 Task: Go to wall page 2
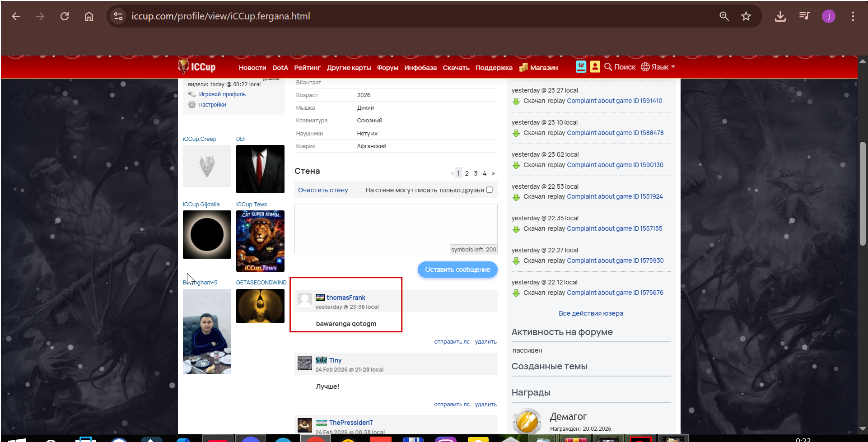tap(467, 173)
